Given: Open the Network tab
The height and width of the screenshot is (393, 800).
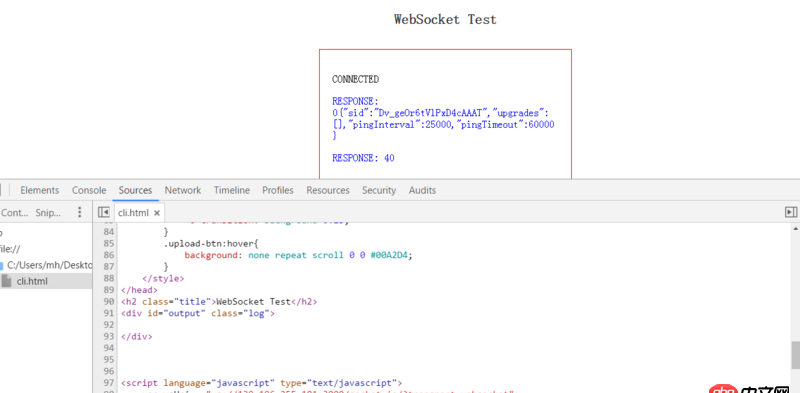Looking at the screenshot, I should pos(183,190).
